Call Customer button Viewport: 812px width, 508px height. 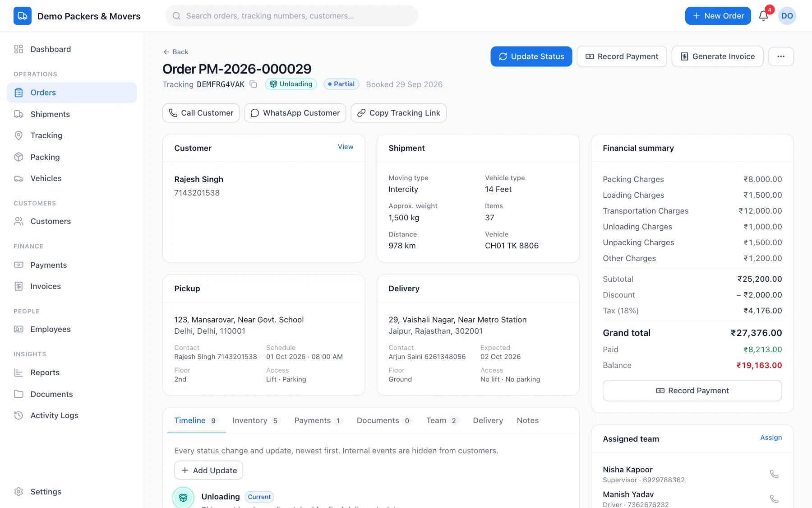click(201, 113)
